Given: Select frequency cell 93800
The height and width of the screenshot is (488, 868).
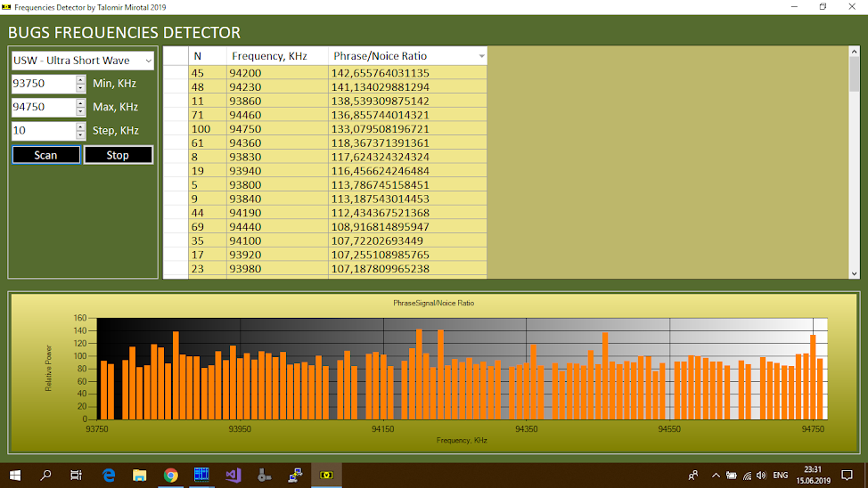Looking at the screenshot, I should pyautogui.click(x=277, y=185).
